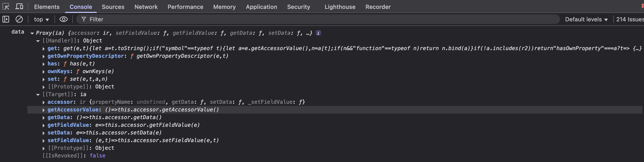Select the inspect element picker icon
644x162 pixels.
tap(6, 6)
